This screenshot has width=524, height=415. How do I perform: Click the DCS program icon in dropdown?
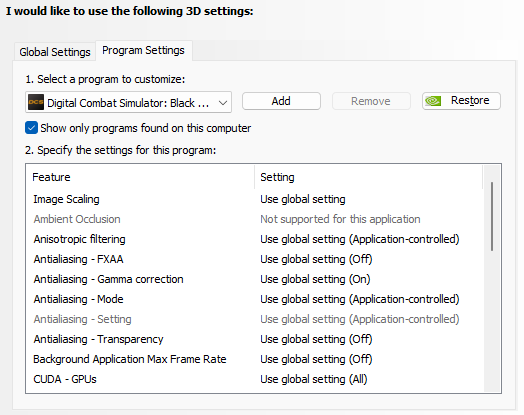click(x=36, y=102)
